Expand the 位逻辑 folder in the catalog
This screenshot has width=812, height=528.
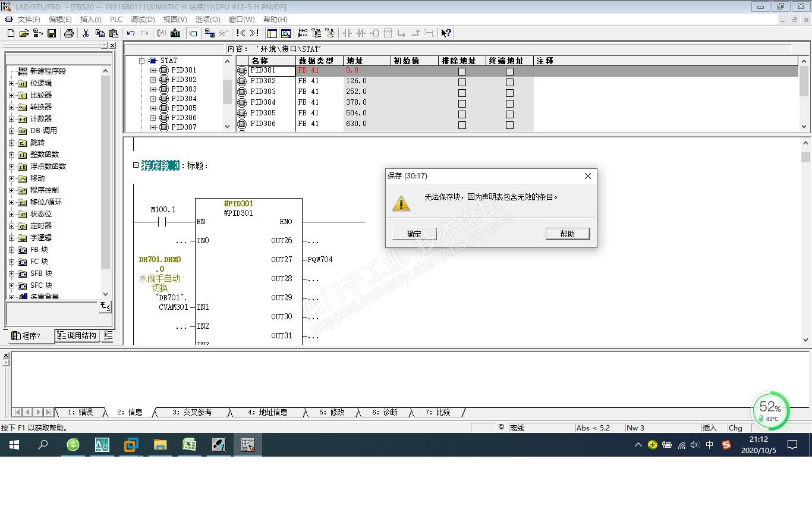point(12,83)
